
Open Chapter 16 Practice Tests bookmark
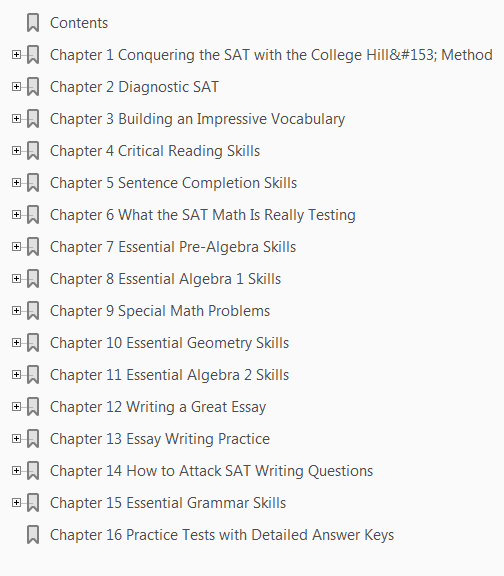(x=222, y=535)
